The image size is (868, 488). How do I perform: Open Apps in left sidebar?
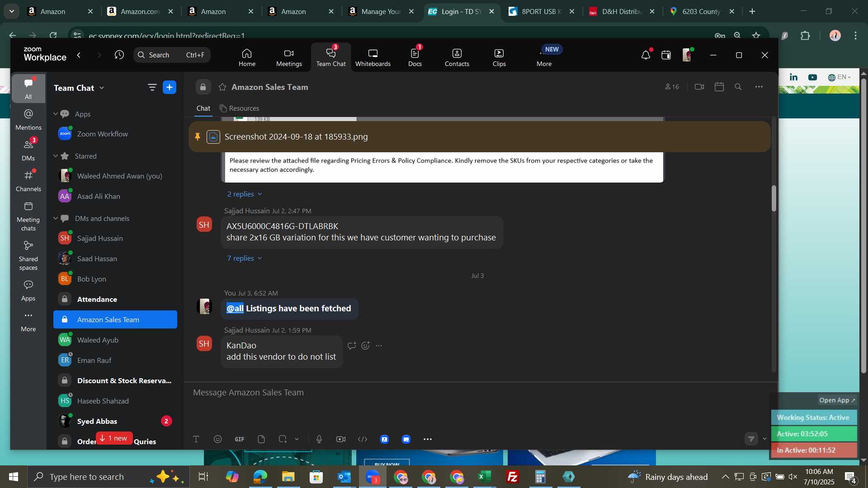point(28,291)
